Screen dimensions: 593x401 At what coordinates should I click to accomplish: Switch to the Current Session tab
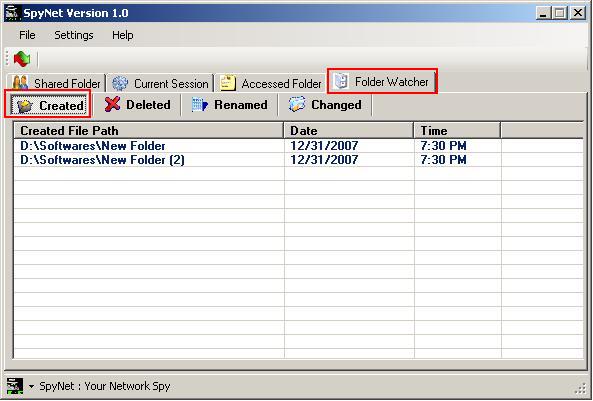[160, 83]
